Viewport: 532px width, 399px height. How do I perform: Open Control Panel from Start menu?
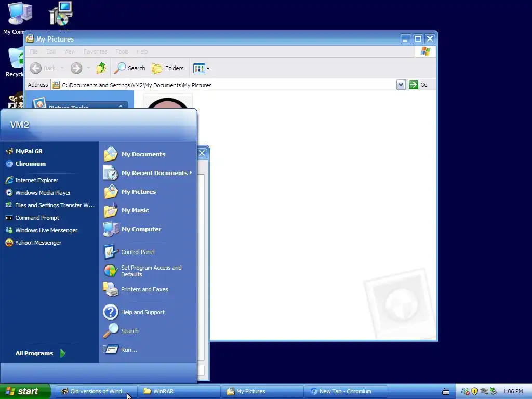[129, 252]
